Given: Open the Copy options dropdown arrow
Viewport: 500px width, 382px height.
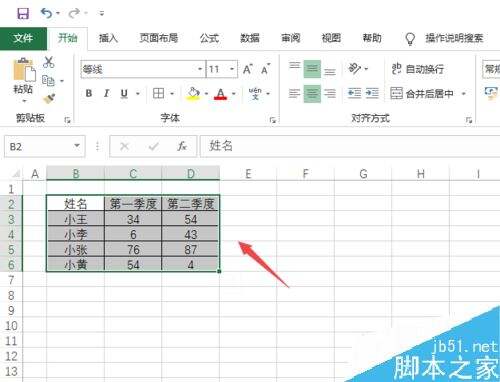Looking at the screenshot, I should (x=62, y=81).
